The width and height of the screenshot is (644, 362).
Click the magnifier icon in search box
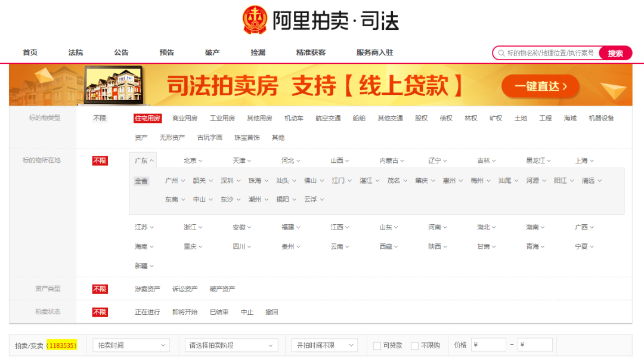(501, 53)
